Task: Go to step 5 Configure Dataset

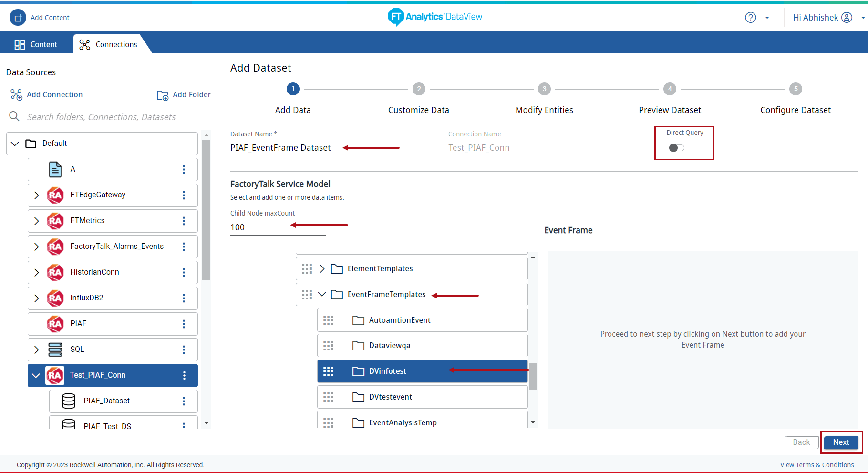Action: (796, 89)
